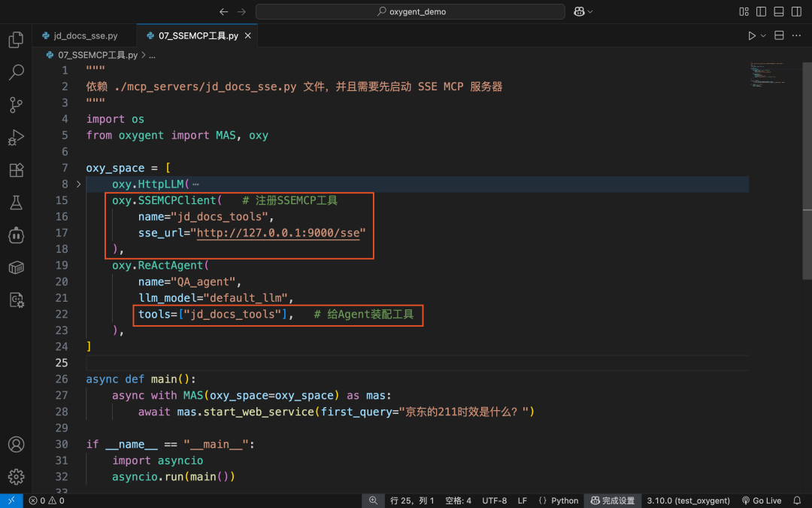
Task: Open the Testing flask view
Action: (16, 202)
